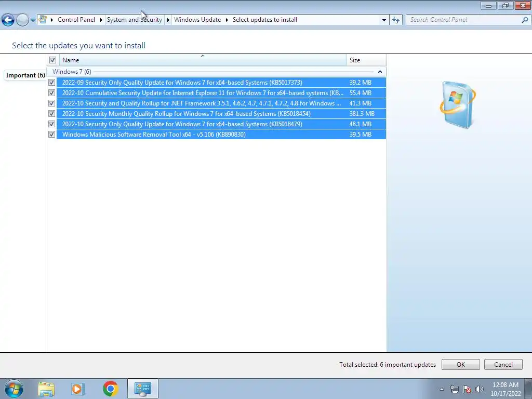Launch Windows Media Player from taskbar
The width and height of the screenshot is (532, 399).
[77, 389]
